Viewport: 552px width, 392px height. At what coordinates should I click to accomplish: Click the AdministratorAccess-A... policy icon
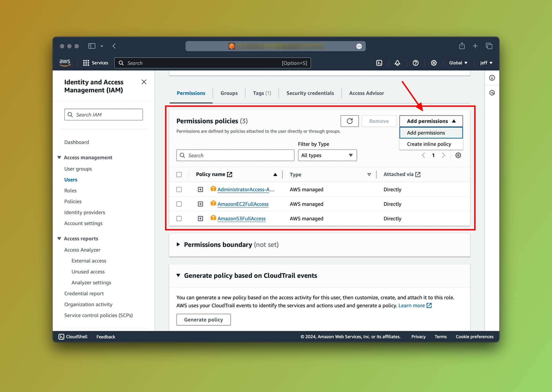pos(213,189)
